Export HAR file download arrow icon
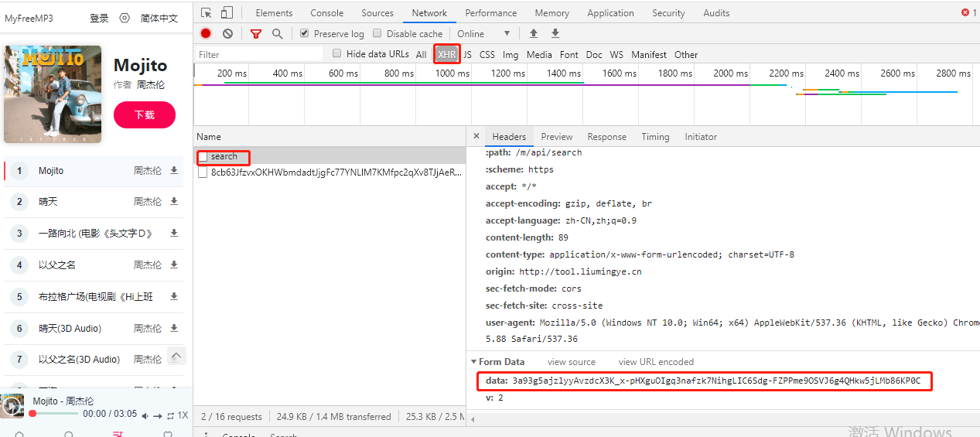The height and width of the screenshot is (437, 980). coord(555,33)
